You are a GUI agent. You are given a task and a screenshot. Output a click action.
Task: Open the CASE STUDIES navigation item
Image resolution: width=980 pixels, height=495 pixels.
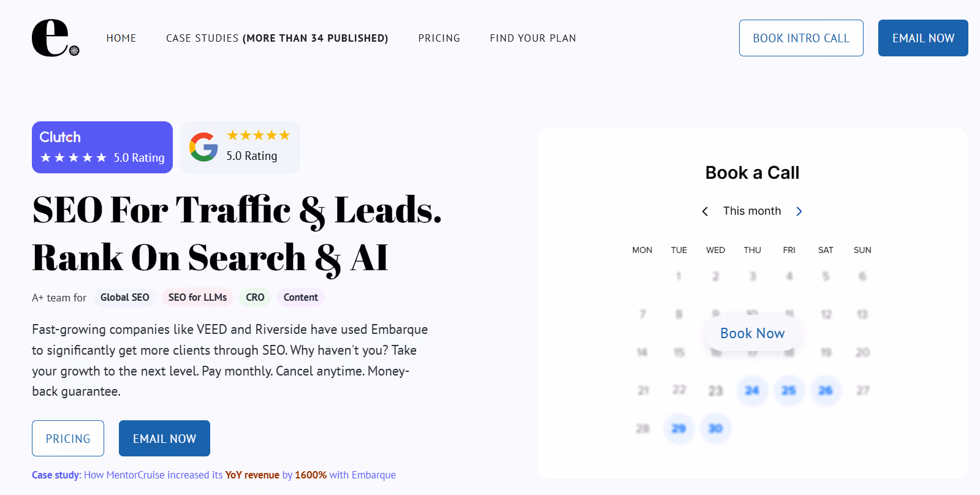277,38
